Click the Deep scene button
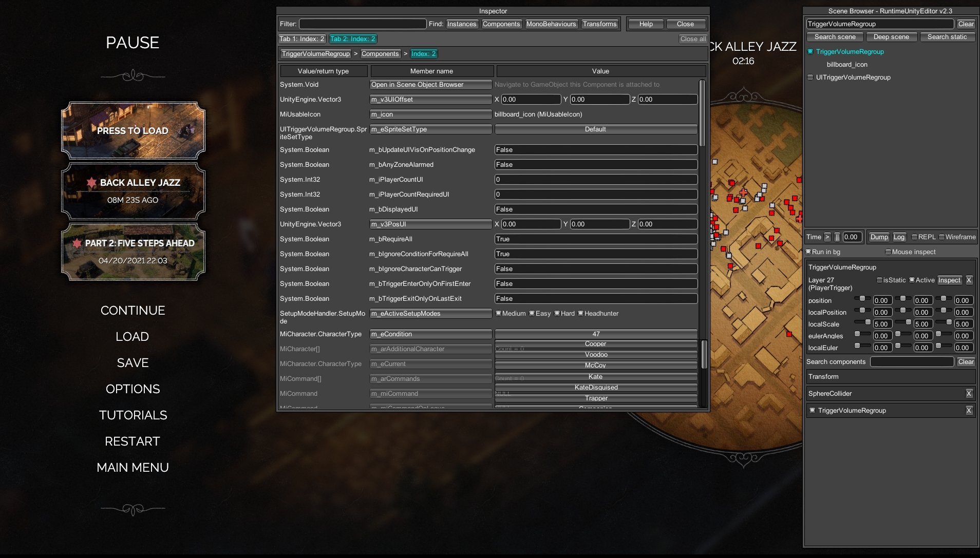 click(892, 36)
